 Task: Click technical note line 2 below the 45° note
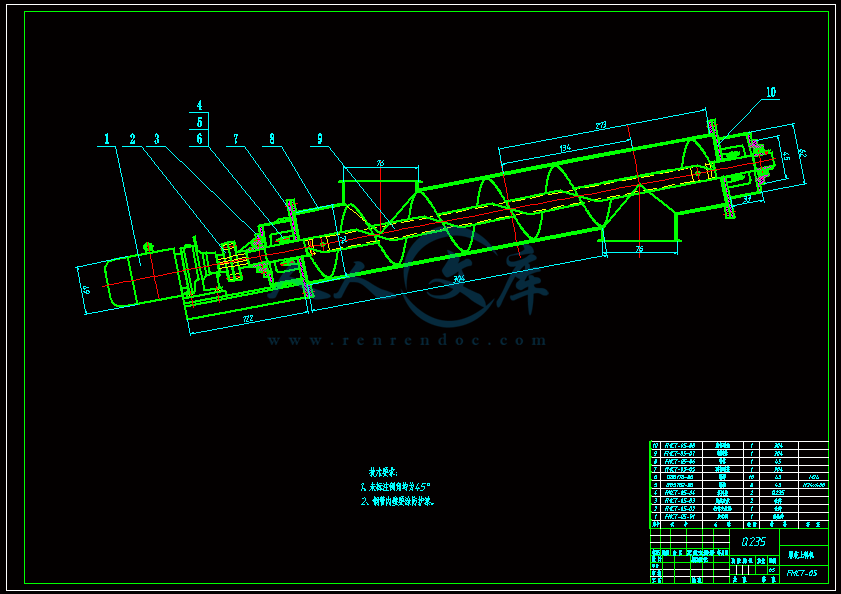(x=397, y=502)
